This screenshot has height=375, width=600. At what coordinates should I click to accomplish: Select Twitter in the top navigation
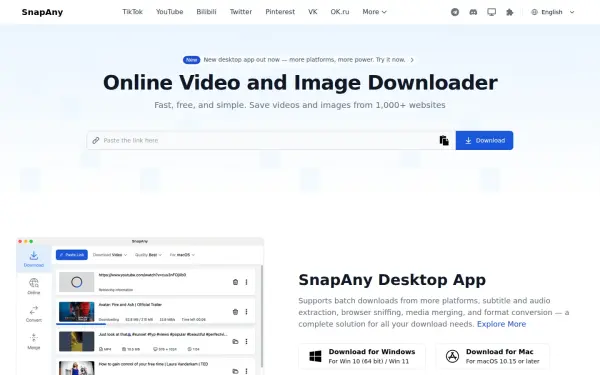tap(241, 12)
